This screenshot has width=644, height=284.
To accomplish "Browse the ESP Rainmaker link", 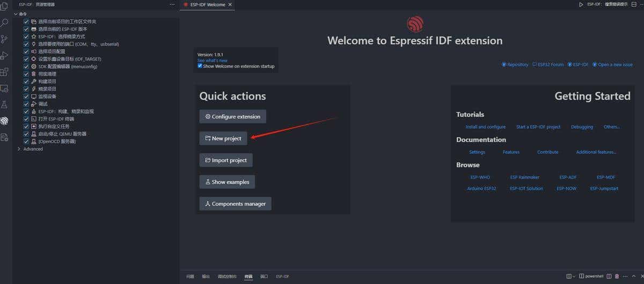I will point(525,177).
